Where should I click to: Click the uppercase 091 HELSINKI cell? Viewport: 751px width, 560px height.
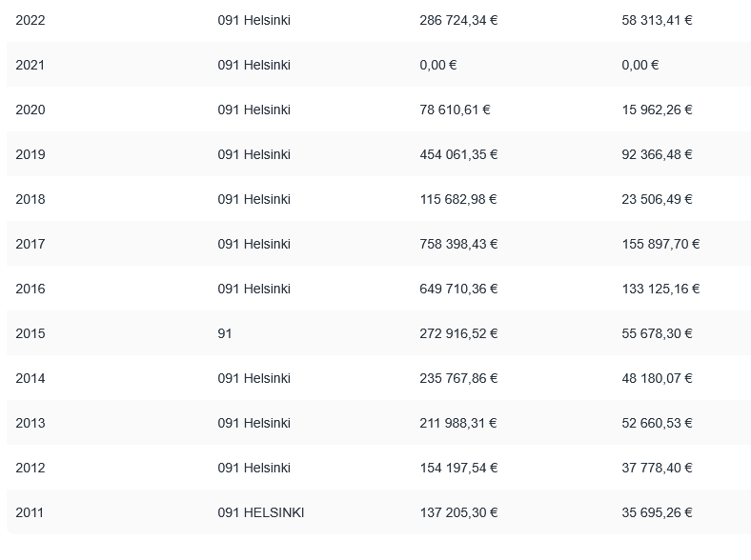coord(261,512)
